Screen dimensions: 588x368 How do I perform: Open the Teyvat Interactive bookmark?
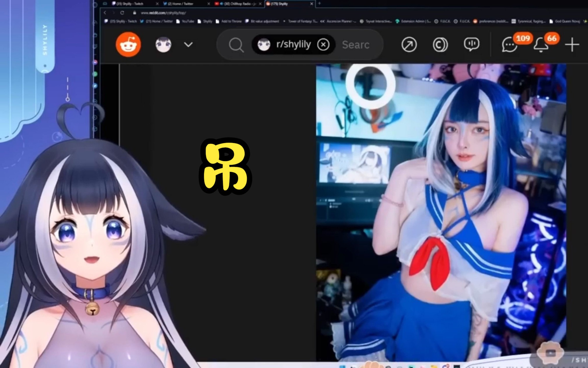click(x=376, y=21)
